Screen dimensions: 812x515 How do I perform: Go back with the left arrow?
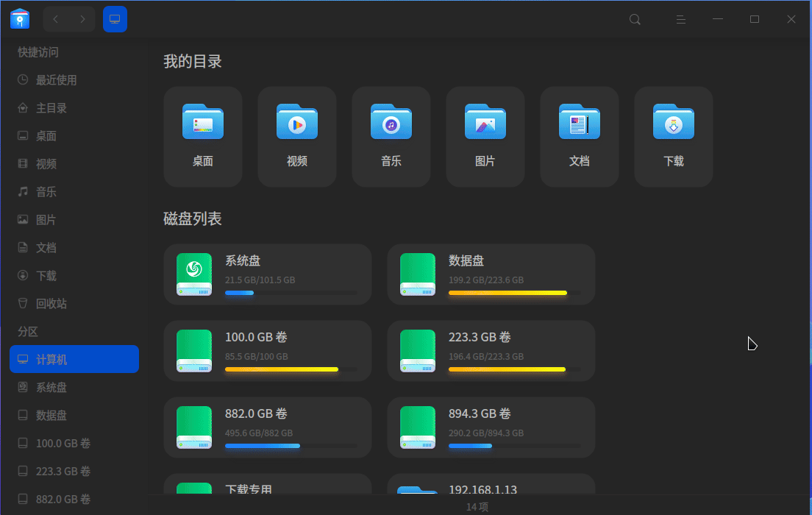click(56, 19)
